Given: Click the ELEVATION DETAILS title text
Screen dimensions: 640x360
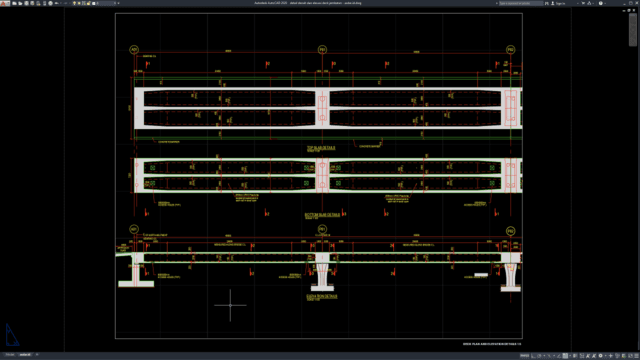Looking at the screenshot, I should click(x=322, y=296).
